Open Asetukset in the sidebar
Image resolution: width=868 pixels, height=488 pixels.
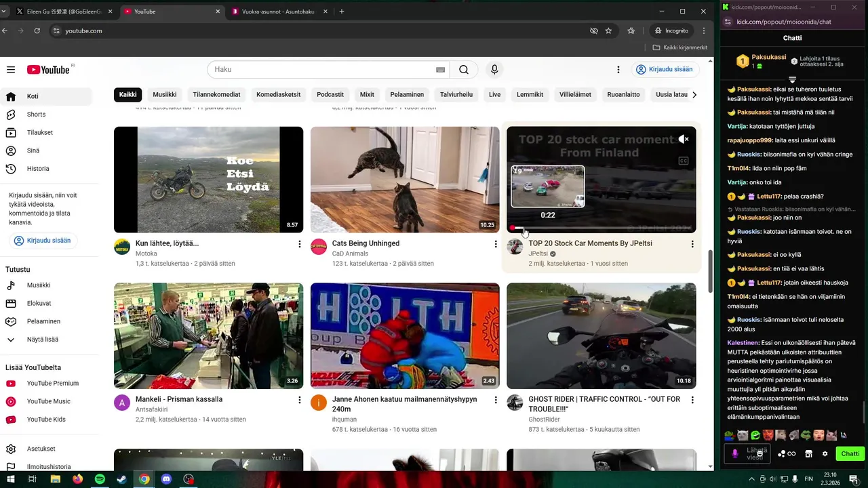click(46, 449)
